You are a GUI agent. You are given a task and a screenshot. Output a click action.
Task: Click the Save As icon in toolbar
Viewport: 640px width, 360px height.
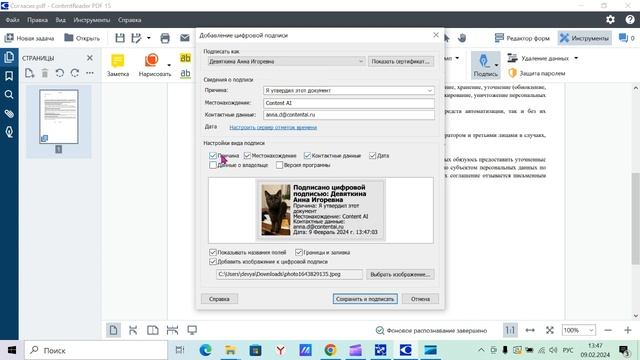click(x=136, y=38)
